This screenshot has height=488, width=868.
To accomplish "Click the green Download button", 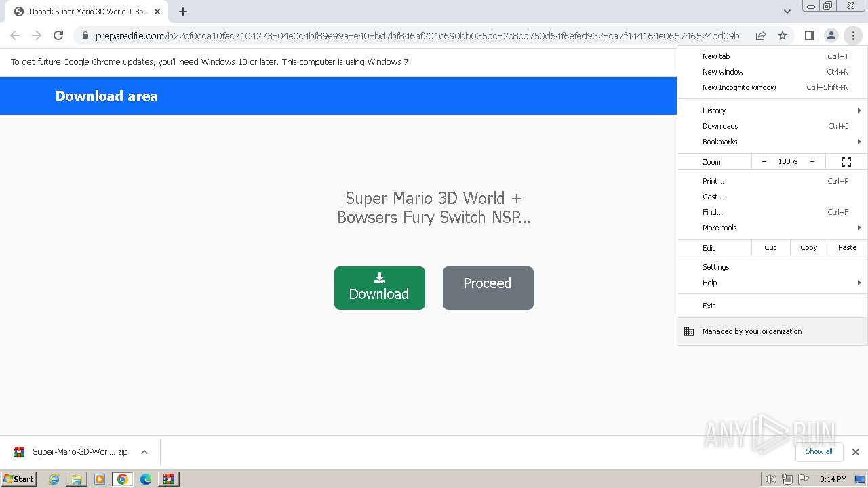I will click(x=380, y=288).
